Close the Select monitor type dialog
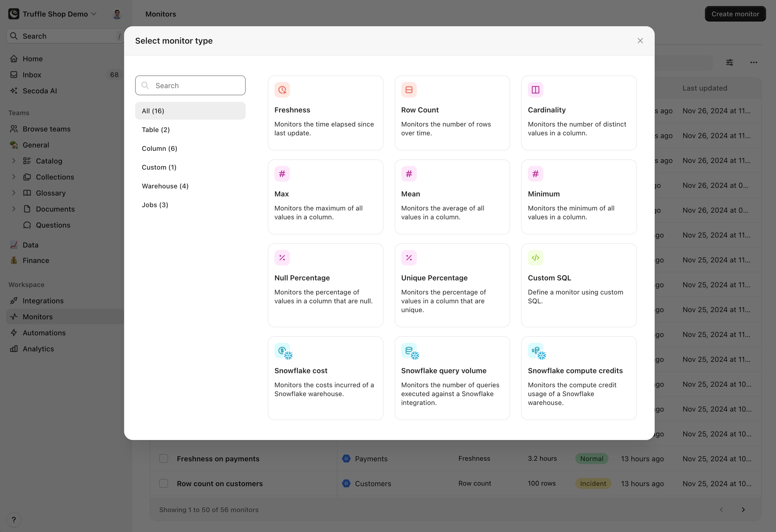The width and height of the screenshot is (776, 532). point(640,41)
